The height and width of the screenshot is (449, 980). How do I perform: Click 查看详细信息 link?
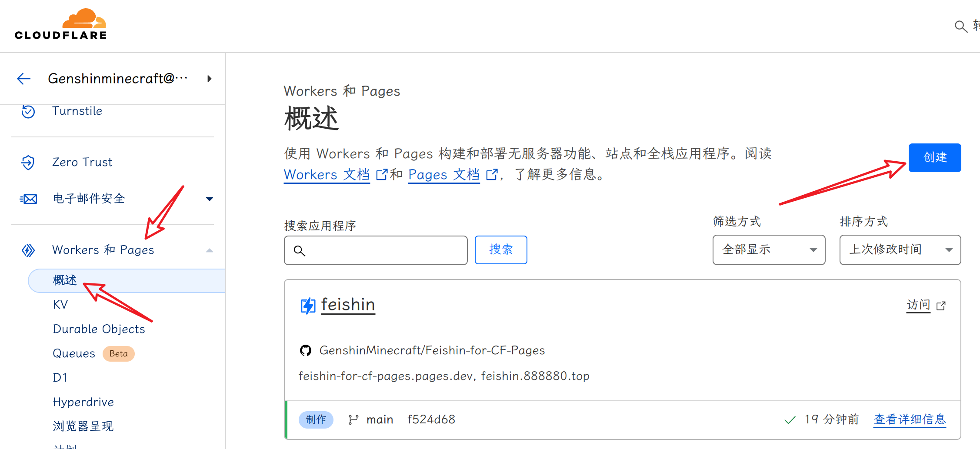[x=910, y=420]
